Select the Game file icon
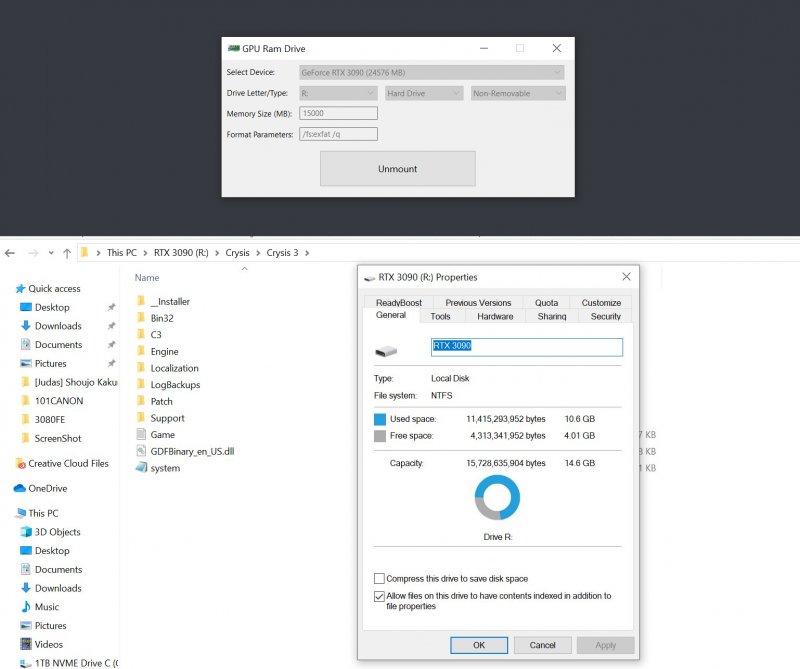The width and height of the screenshot is (800, 669). pos(141,434)
